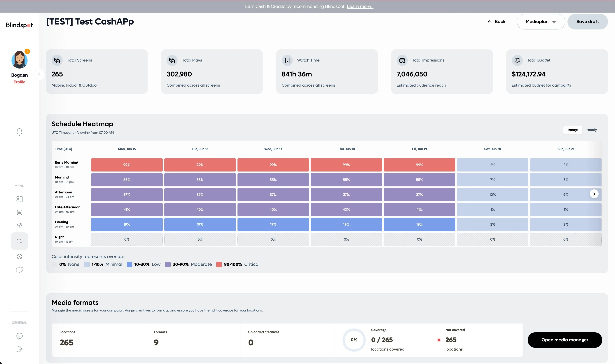The height and width of the screenshot is (364, 615).
Task: Click the Sat, Jun 20 column header
Action: pyautogui.click(x=492, y=149)
